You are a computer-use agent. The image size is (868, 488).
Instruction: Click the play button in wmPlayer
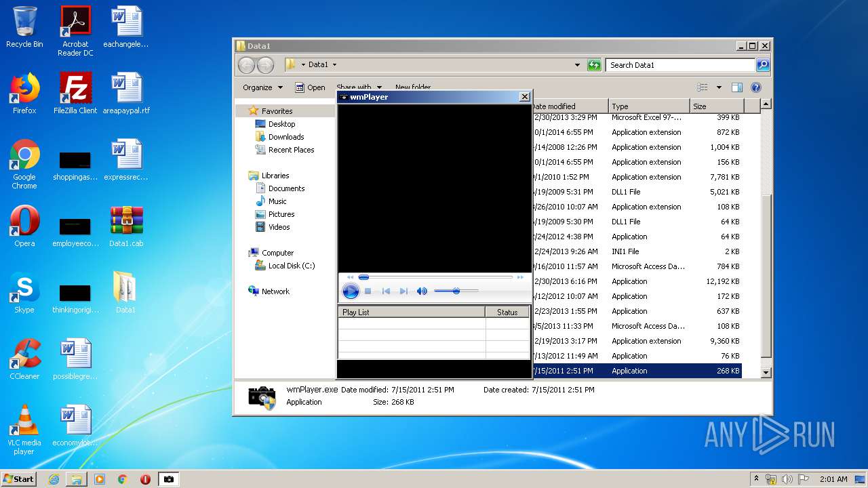pos(351,291)
